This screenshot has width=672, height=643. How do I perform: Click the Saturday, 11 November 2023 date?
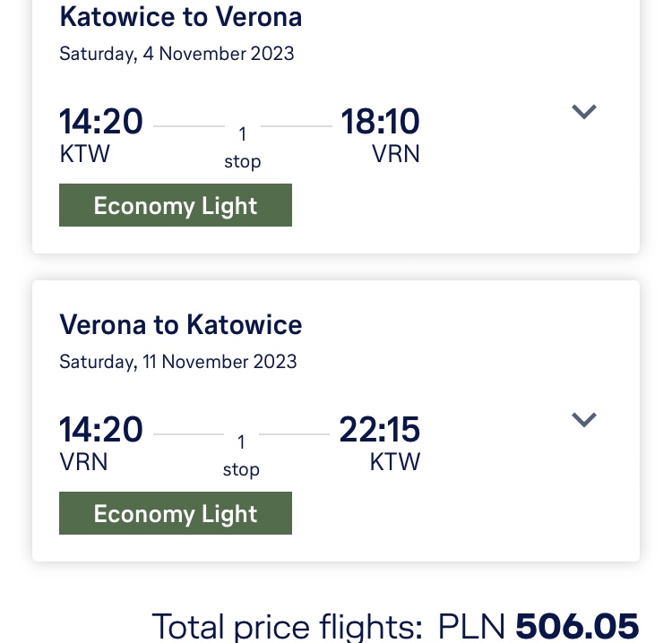[x=178, y=362]
